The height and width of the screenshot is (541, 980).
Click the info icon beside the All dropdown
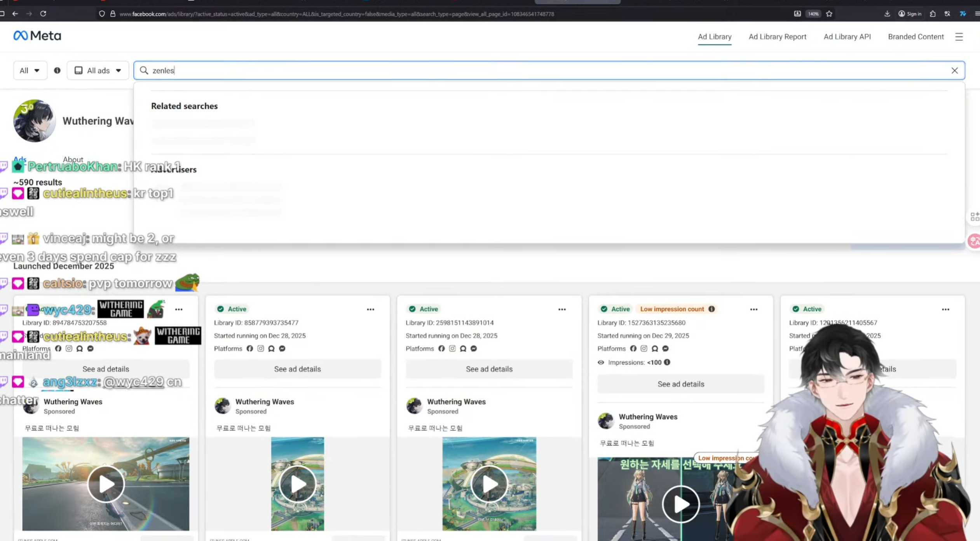click(x=57, y=70)
